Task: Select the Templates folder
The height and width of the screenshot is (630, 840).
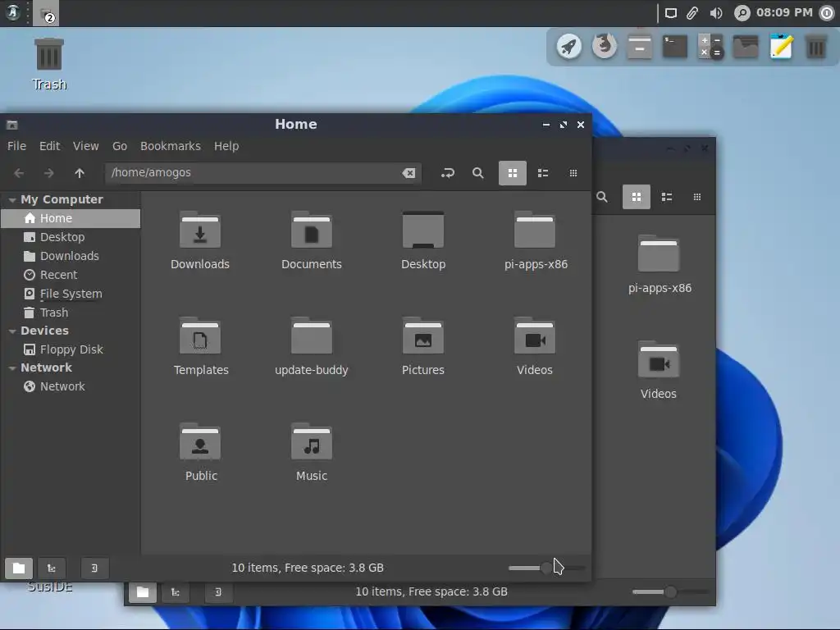Action: pos(200,336)
